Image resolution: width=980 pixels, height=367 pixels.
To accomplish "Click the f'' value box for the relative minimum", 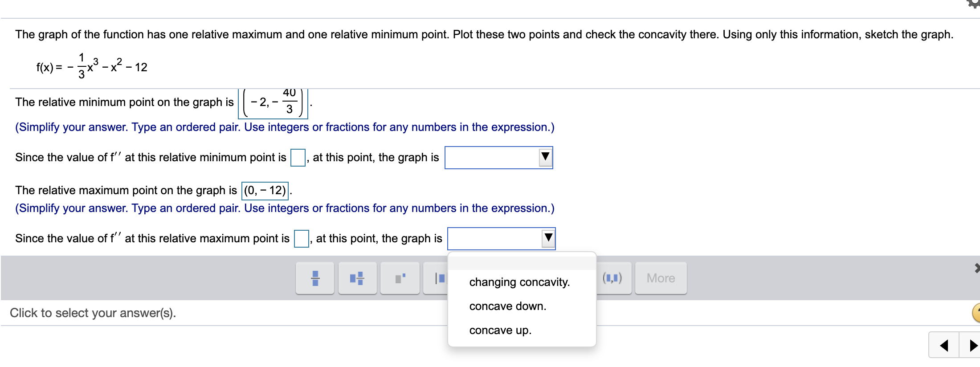I will (298, 157).
